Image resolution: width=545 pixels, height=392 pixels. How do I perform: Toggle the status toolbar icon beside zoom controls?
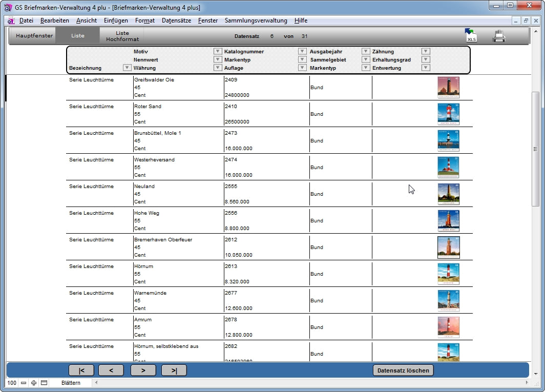tap(44, 383)
